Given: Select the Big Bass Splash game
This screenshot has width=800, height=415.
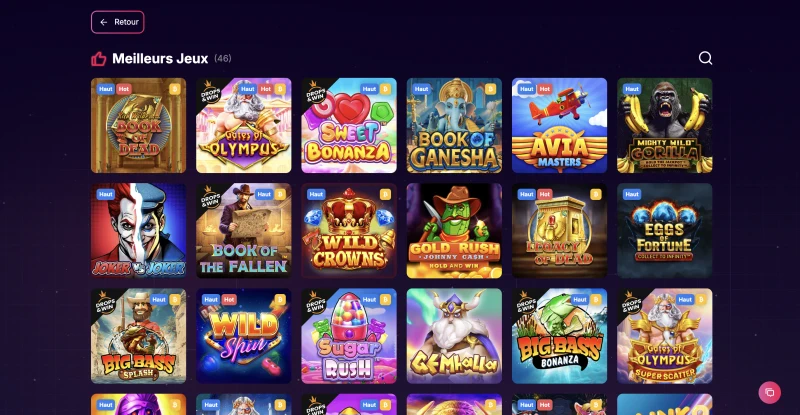Looking at the screenshot, I should coord(138,336).
